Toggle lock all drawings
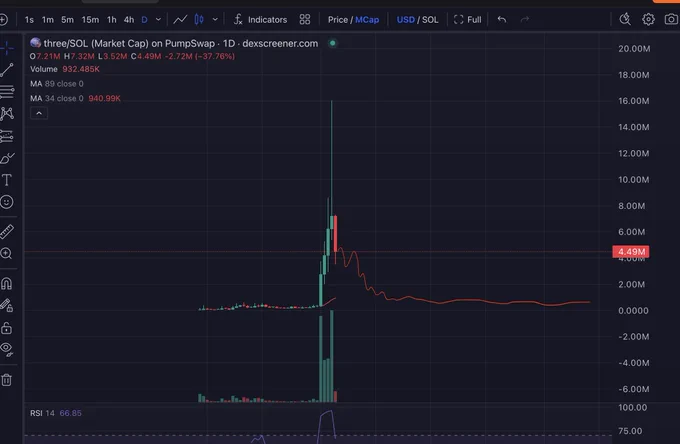The width and height of the screenshot is (680, 444). click(7, 328)
